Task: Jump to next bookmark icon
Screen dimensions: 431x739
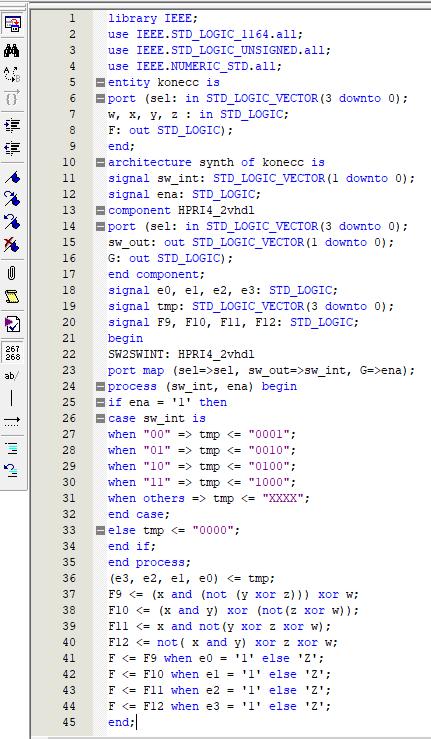Action: click(12, 199)
